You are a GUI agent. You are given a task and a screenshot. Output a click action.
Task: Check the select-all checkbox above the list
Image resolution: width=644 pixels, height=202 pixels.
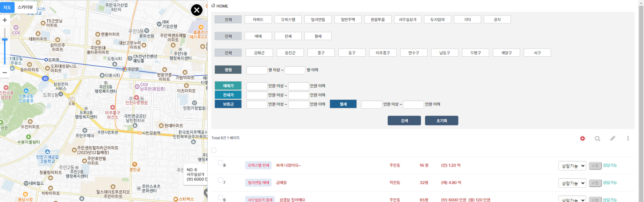point(214,150)
